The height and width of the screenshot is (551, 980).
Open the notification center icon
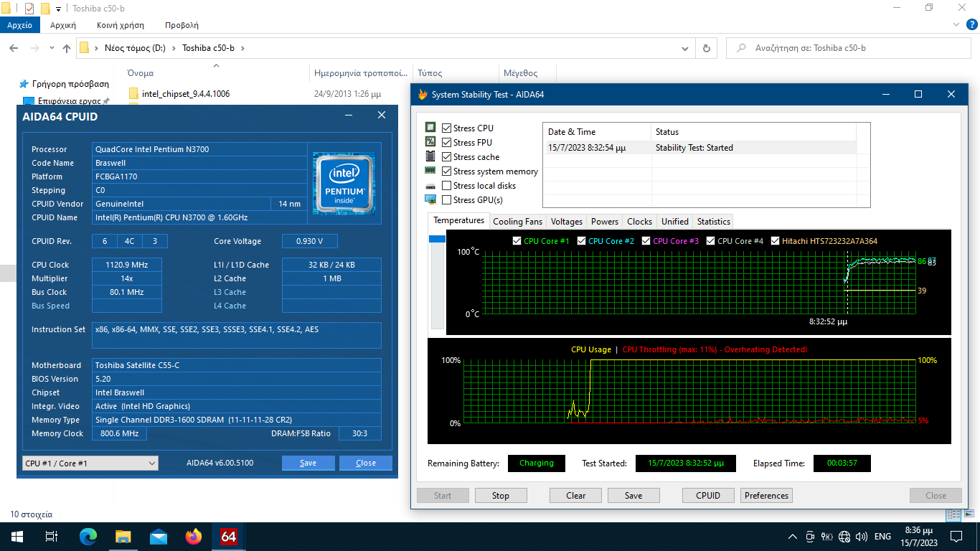pos(956,537)
